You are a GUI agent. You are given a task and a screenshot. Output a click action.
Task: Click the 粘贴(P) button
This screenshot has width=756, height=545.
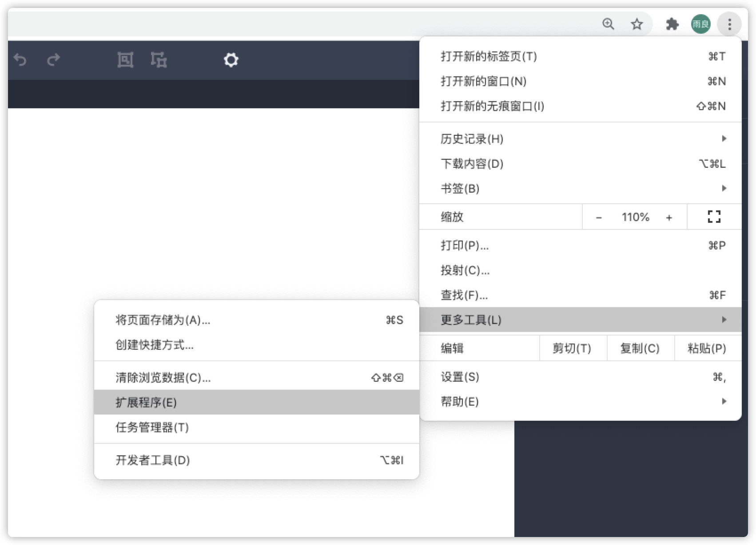click(x=708, y=348)
